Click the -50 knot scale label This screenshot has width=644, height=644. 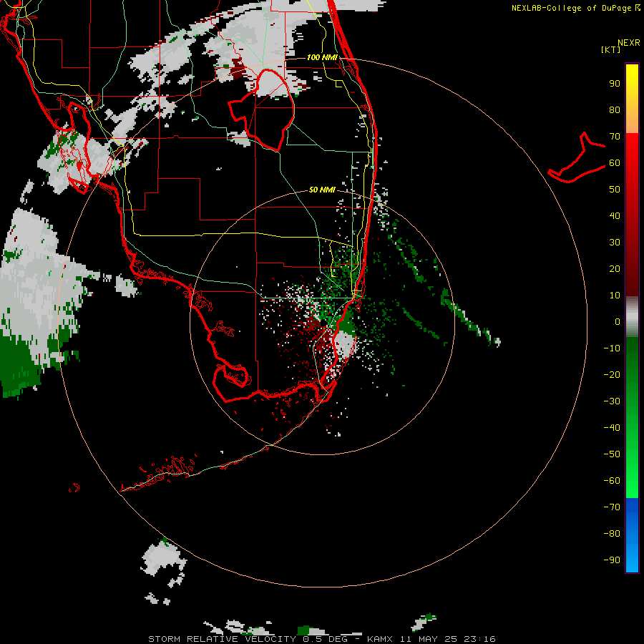(x=612, y=454)
